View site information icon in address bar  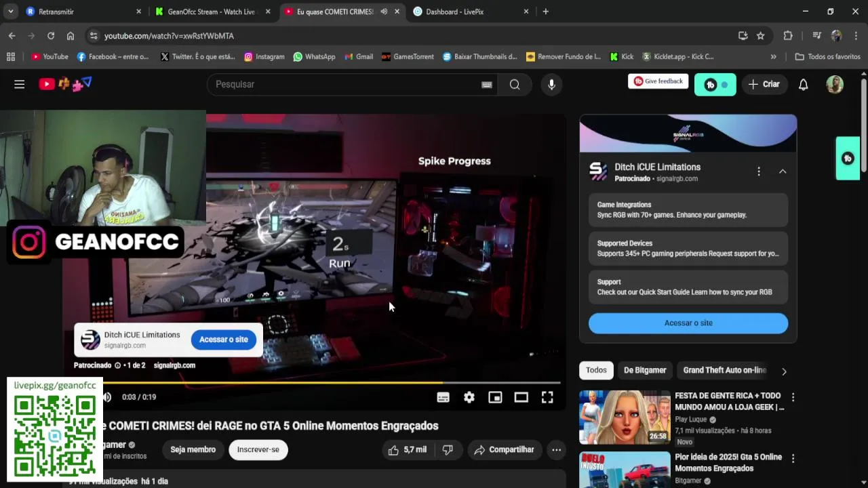click(93, 36)
